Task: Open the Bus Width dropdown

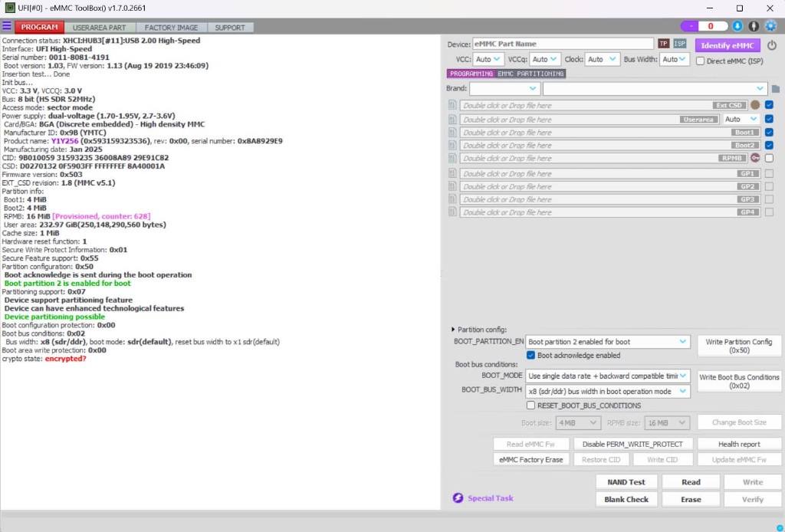Action: [674, 59]
